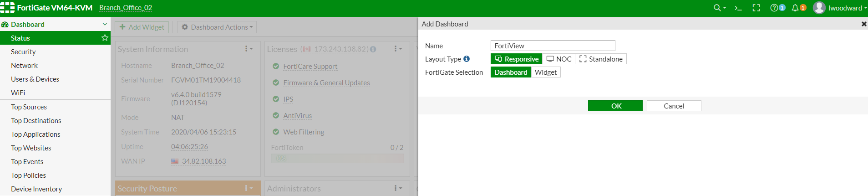The image size is (868, 196).
Task: Open Device Inventory in sidebar
Action: 55,189
